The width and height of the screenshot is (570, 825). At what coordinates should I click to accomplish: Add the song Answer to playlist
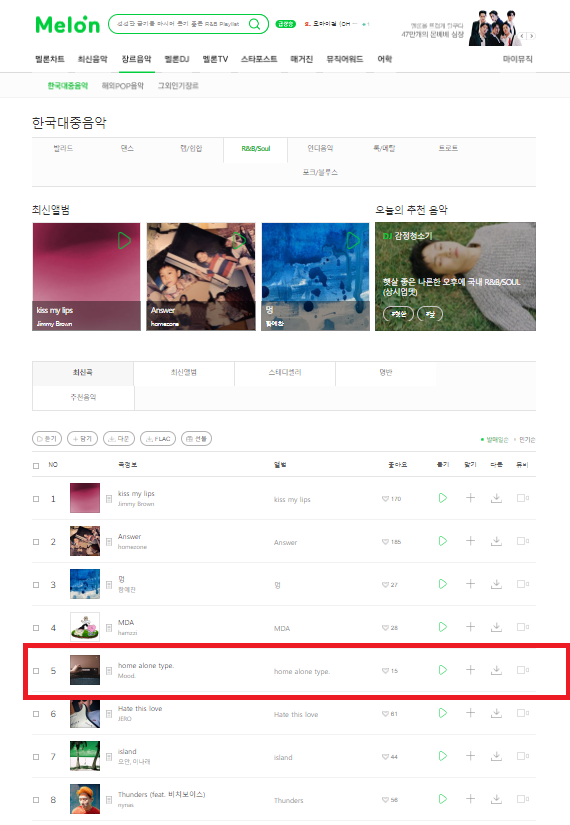(471, 541)
